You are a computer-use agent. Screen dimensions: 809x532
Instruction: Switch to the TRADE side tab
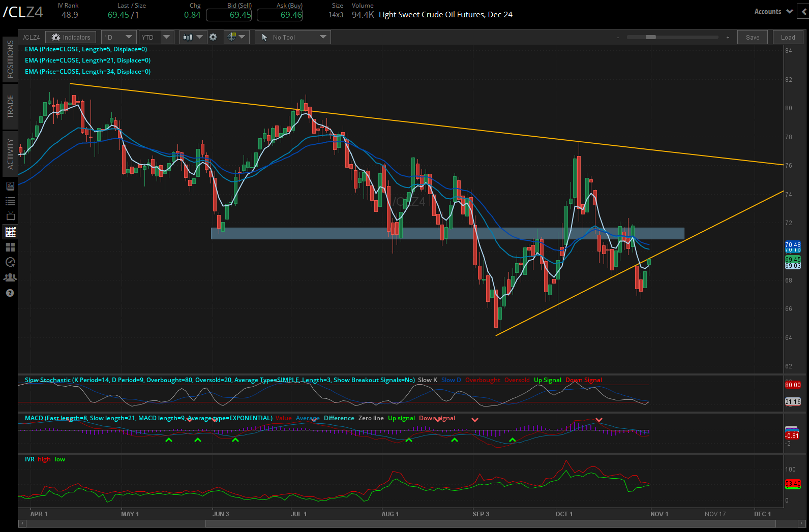(10, 106)
